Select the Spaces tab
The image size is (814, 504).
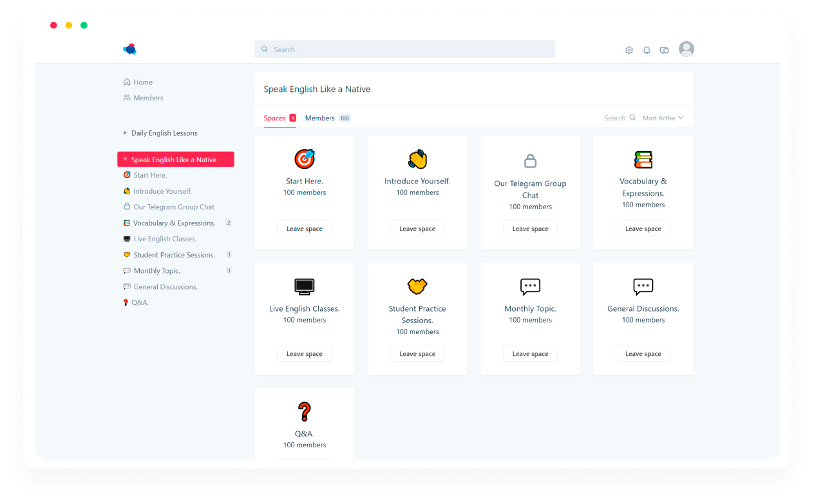point(275,118)
